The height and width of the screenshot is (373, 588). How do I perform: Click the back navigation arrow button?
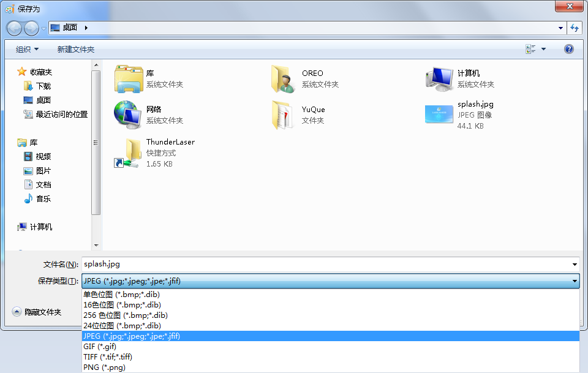coord(15,28)
